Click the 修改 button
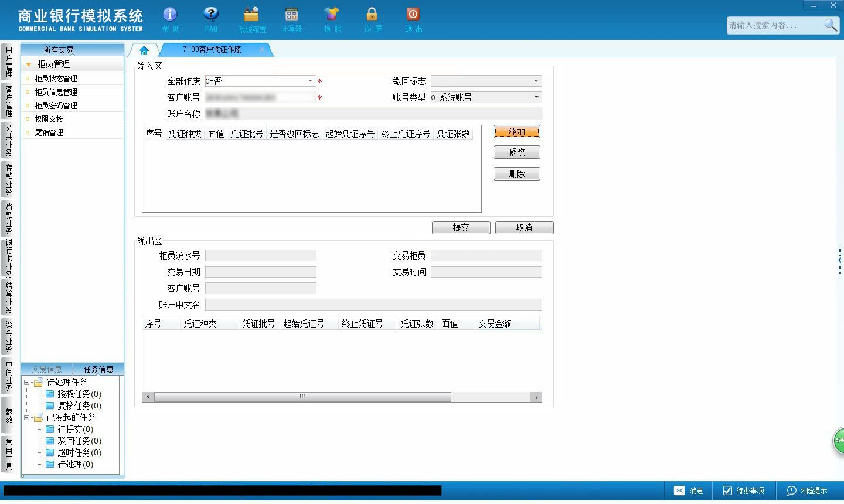This screenshot has width=844, height=504. point(516,152)
